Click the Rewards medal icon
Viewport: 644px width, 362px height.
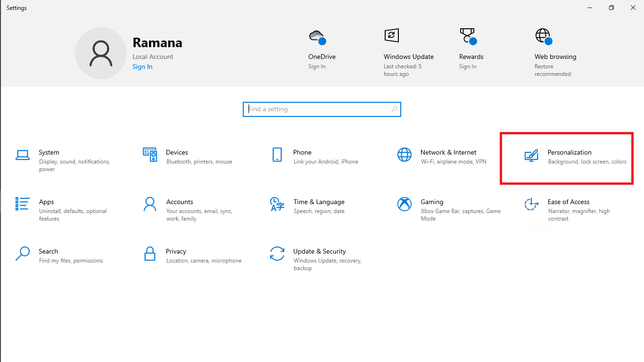point(467,36)
